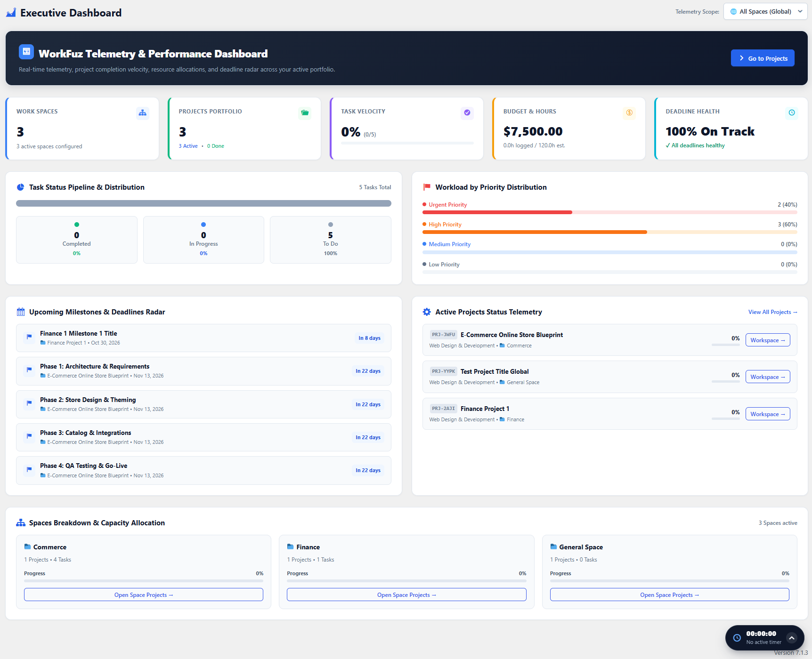Click the Go to Projects button

coord(763,58)
